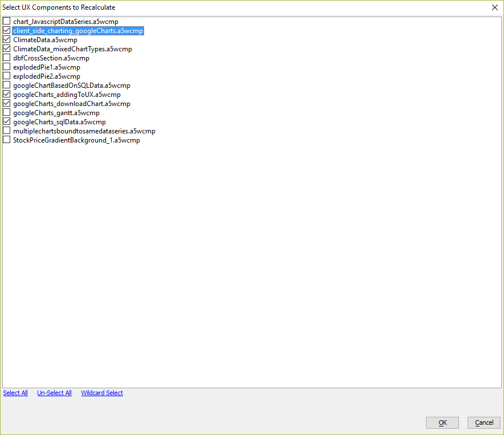This screenshot has height=435, width=504.
Task: Select the chart_JavascriptDataSeries.a5wcmp file name
Action: pos(65,22)
